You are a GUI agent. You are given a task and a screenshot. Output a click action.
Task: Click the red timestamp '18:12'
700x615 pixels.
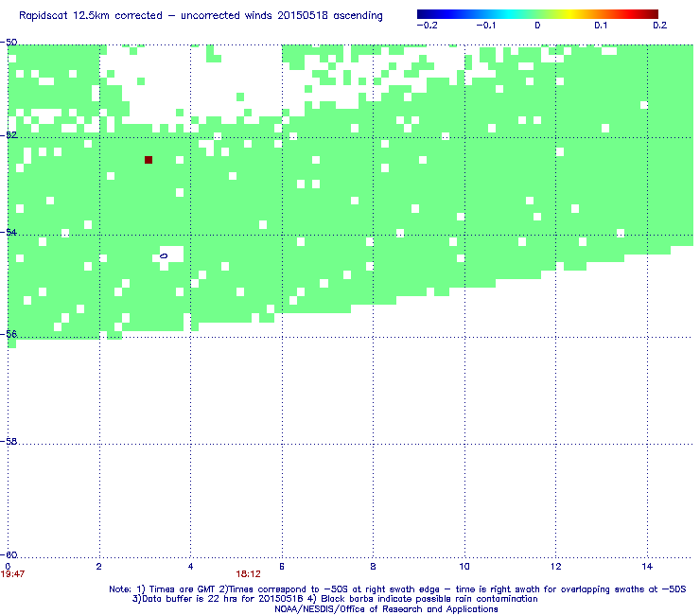248,574
